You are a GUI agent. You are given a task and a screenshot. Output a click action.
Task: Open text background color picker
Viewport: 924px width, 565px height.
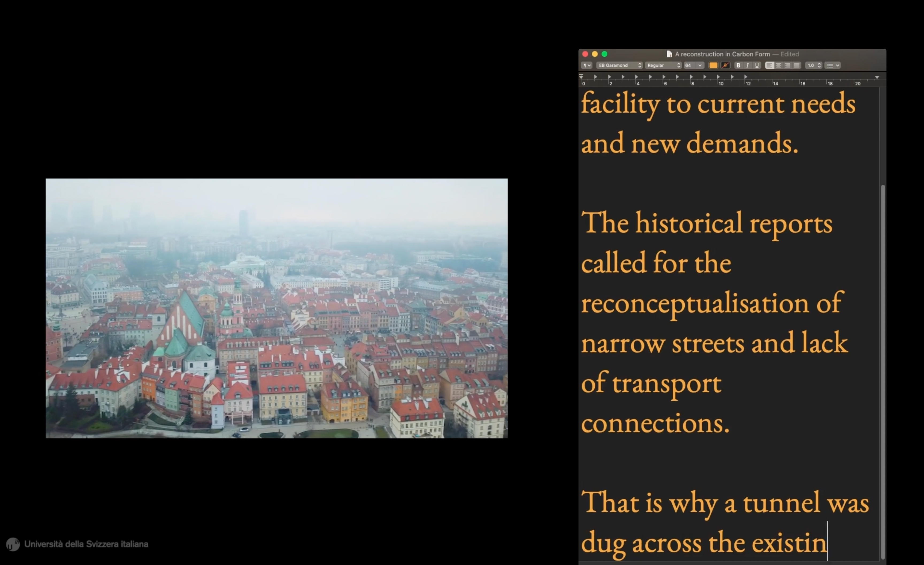[725, 65]
